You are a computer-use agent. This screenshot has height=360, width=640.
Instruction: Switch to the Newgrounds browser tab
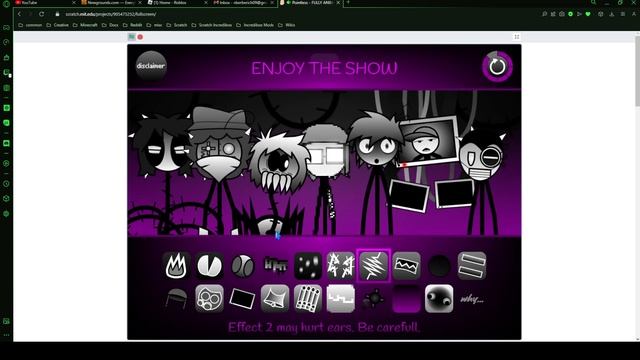(111, 2)
